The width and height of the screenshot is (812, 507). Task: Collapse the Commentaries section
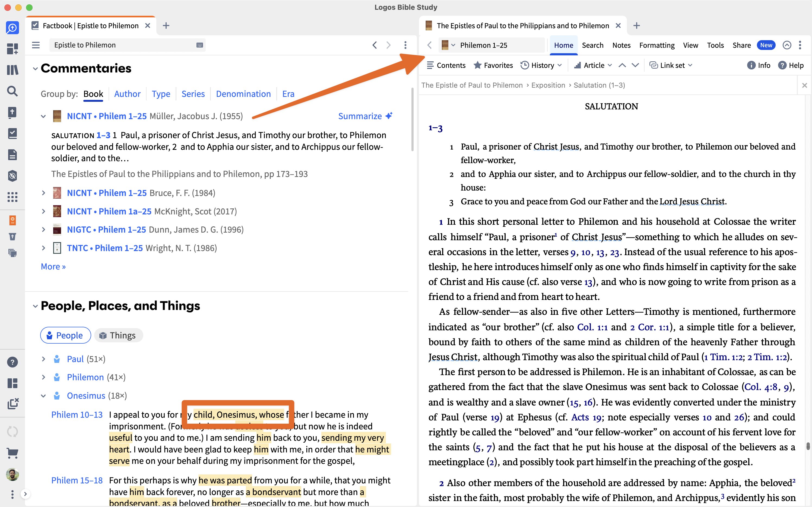click(35, 69)
